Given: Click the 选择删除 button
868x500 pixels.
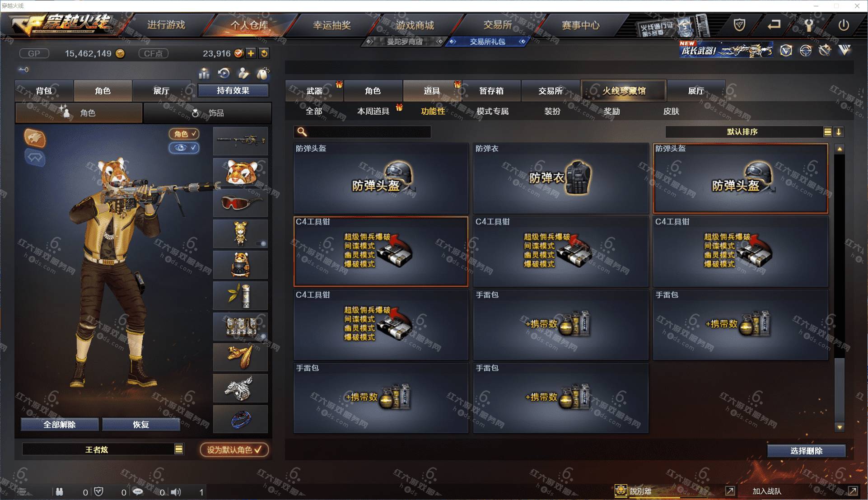Looking at the screenshot, I should [x=807, y=451].
